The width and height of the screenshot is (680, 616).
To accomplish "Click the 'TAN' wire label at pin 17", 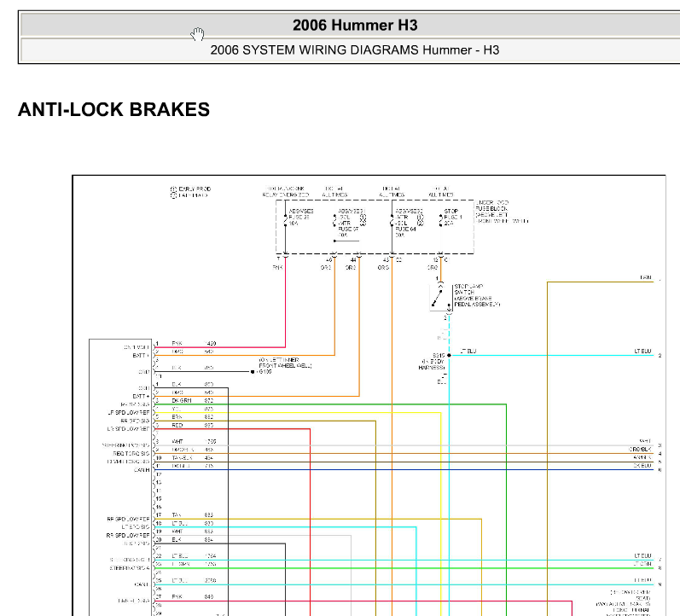I will (177, 515).
